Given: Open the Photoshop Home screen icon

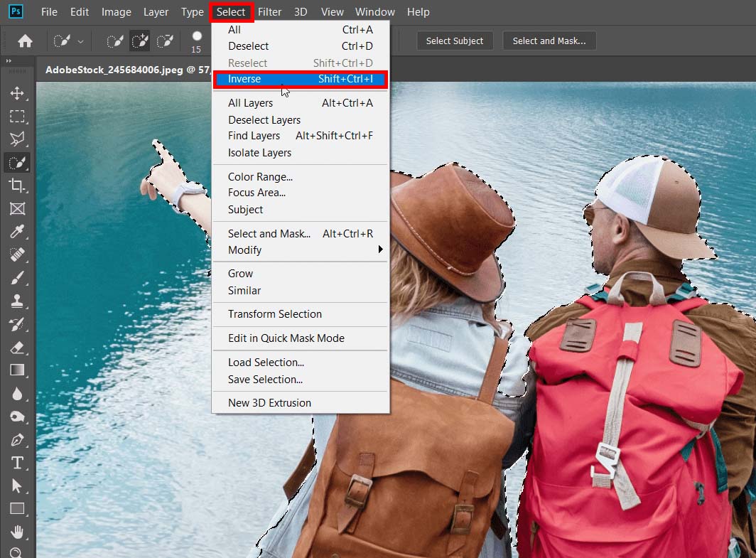Looking at the screenshot, I should (x=24, y=41).
